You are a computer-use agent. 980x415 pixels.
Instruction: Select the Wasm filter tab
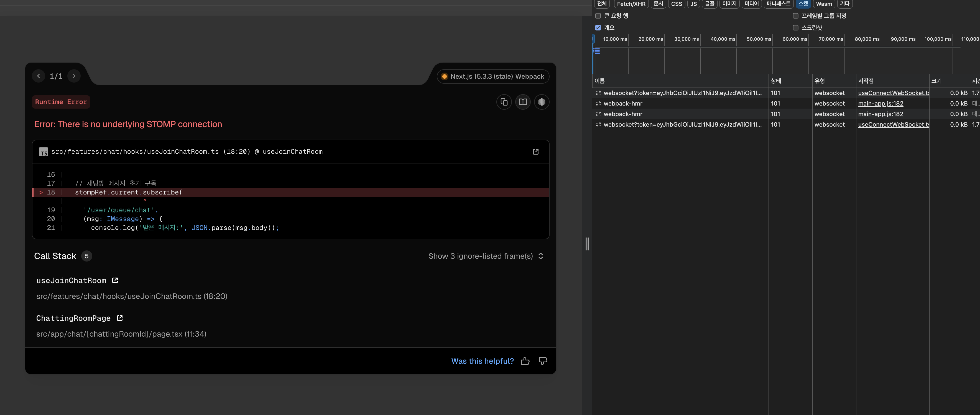coord(824,4)
